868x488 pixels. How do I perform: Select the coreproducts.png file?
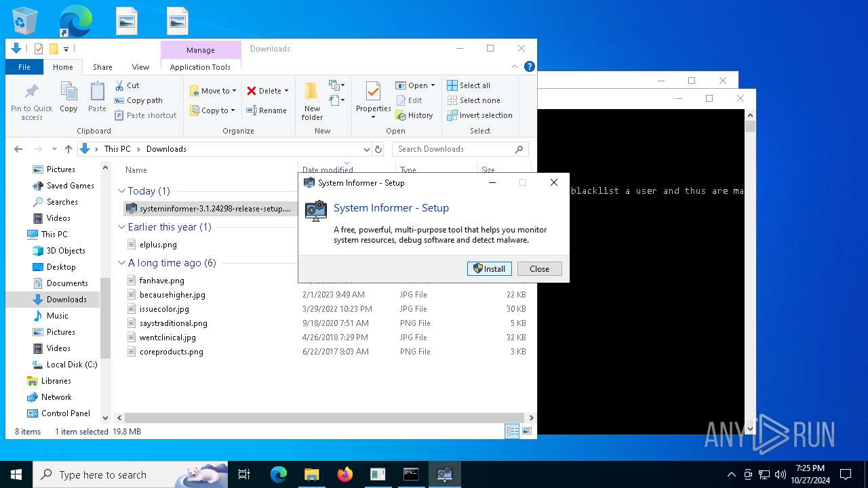172,352
